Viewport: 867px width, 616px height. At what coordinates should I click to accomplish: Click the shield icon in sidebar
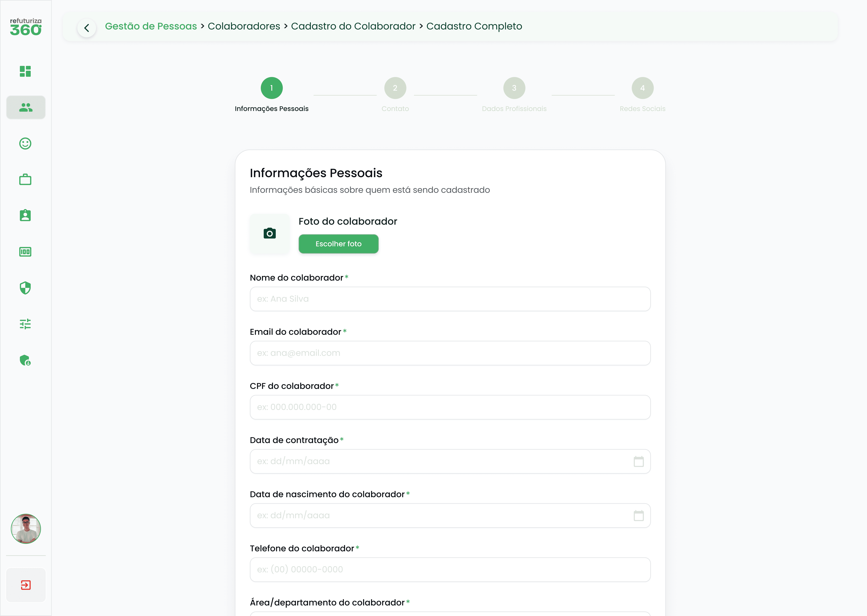point(25,288)
